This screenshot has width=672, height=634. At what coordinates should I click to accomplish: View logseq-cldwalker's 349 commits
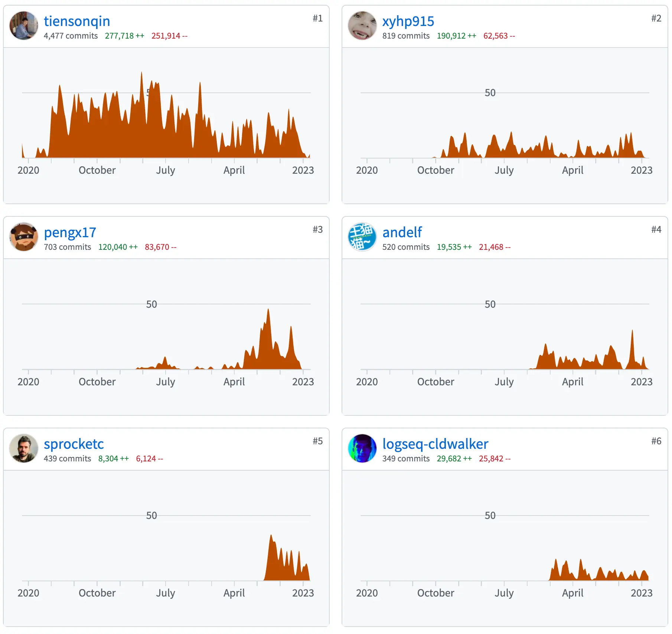pyautogui.click(x=406, y=459)
